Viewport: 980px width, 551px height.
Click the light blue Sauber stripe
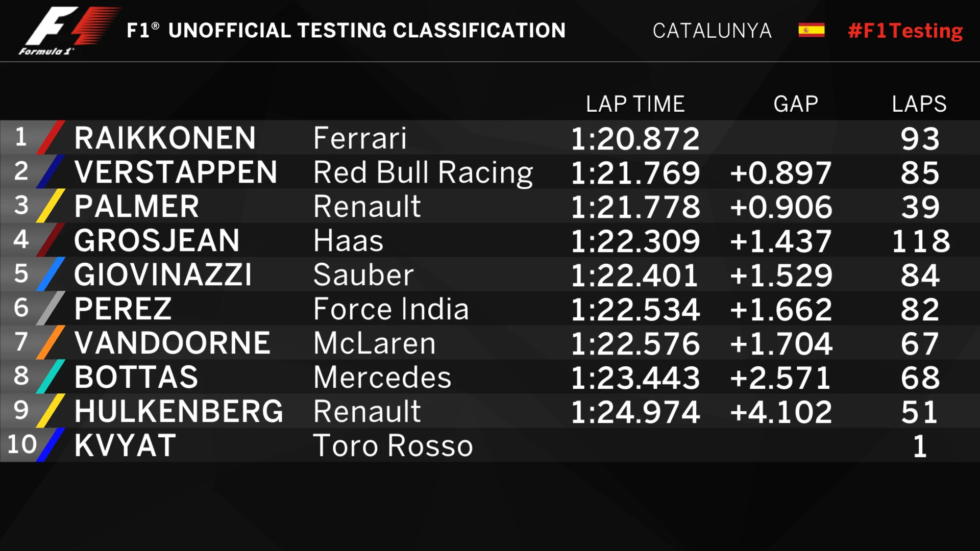tap(51, 274)
